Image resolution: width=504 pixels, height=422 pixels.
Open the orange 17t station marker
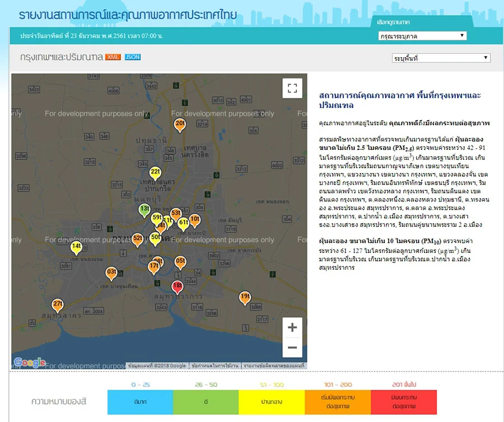pyautogui.click(x=153, y=267)
